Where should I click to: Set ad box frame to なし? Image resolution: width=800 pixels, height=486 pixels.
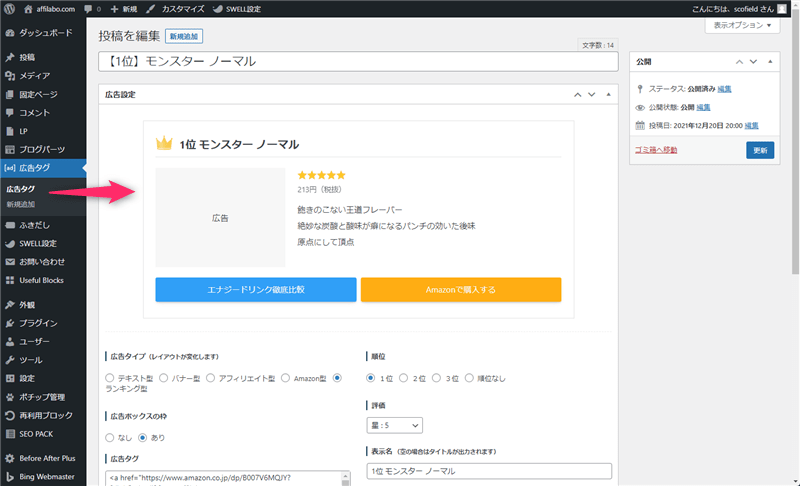(109, 438)
